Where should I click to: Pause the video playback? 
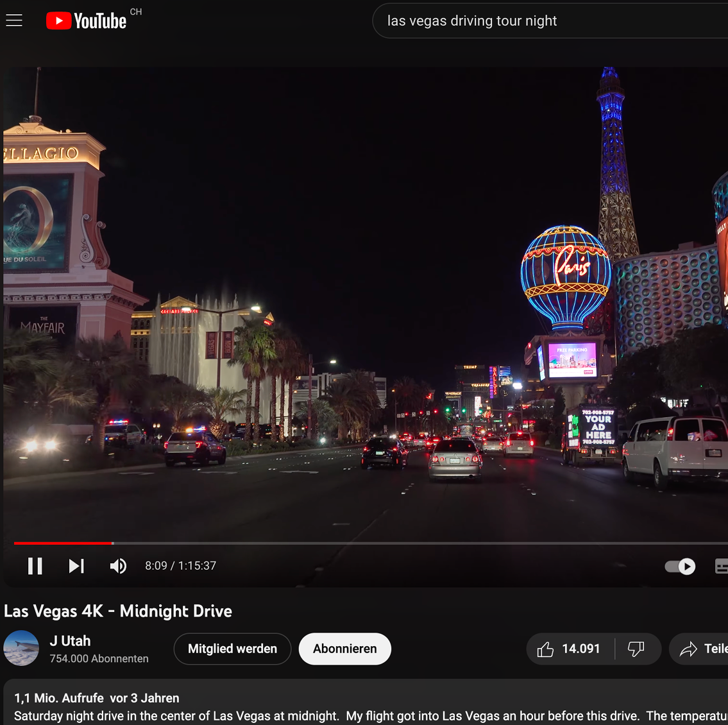point(35,566)
